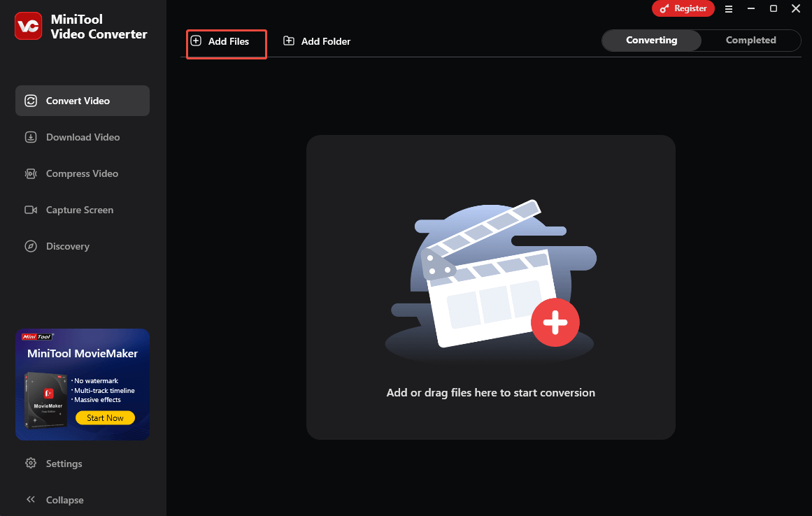Viewport: 812px width, 516px height.
Task: Click the MiniTool logo badge in ad
Action: (37, 337)
